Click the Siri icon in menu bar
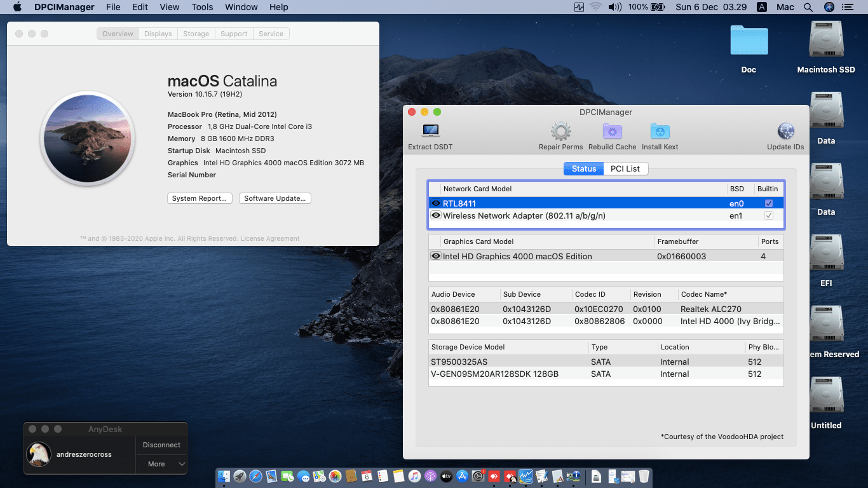Viewport: 868px width, 488px height. click(829, 7)
